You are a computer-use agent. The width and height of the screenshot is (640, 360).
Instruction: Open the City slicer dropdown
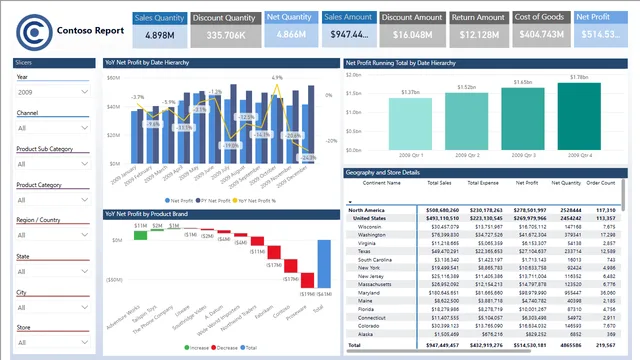pyautogui.click(x=53, y=307)
